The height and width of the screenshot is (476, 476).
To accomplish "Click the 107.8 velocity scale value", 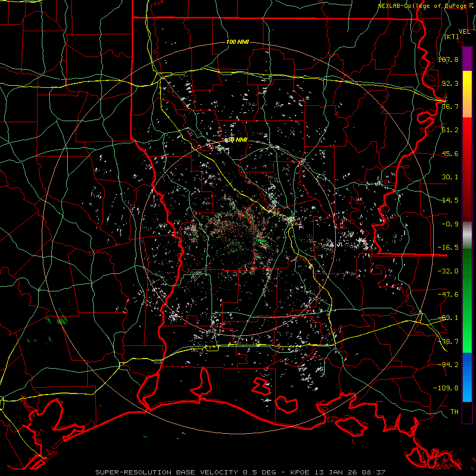I will point(448,59).
